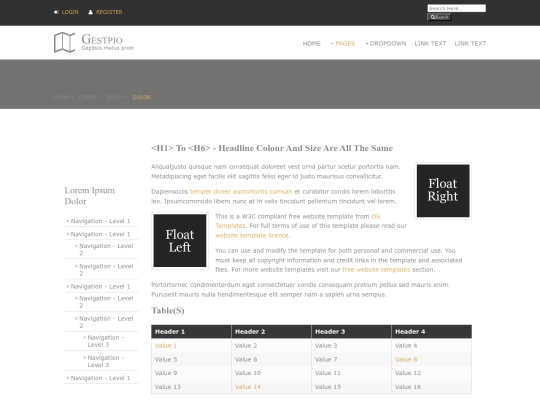Go to the HOME menu item
Image resolution: width=540 pixels, height=405 pixels.
click(x=312, y=43)
